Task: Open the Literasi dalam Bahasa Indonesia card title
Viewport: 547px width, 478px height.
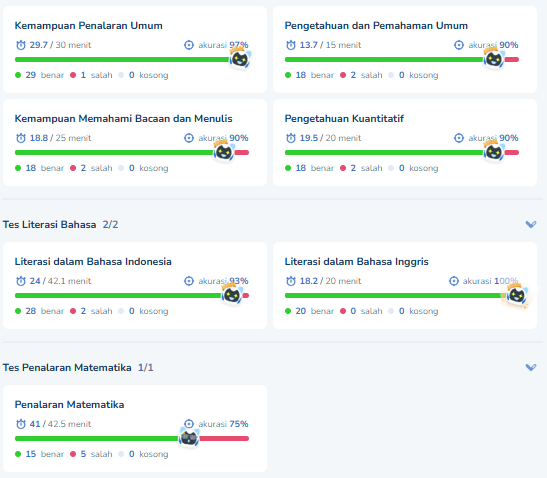Action: click(93, 262)
